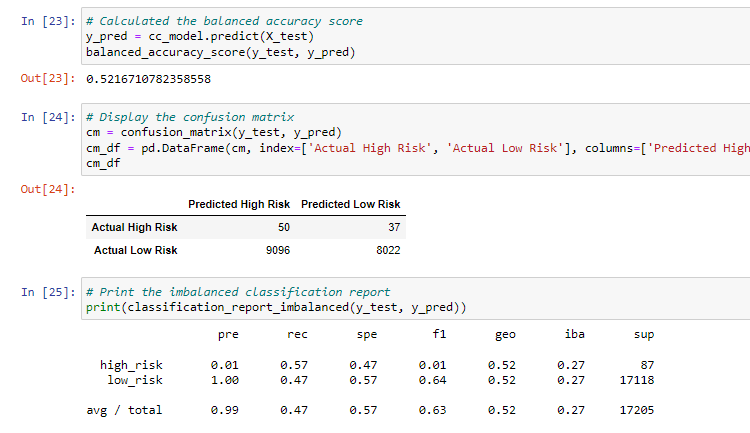Viewport: 750px width, 433px height.
Task: Click the 'f1' column heading in report
Action: pyautogui.click(x=439, y=334)
